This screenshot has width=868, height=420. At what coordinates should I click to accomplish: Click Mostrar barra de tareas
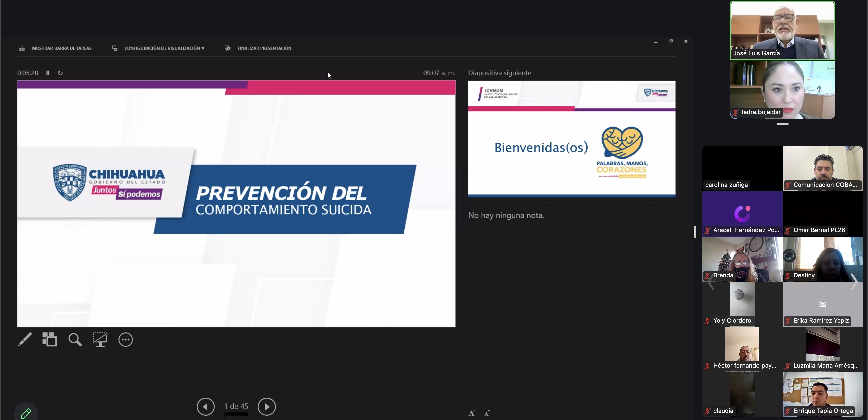point(55,48)
